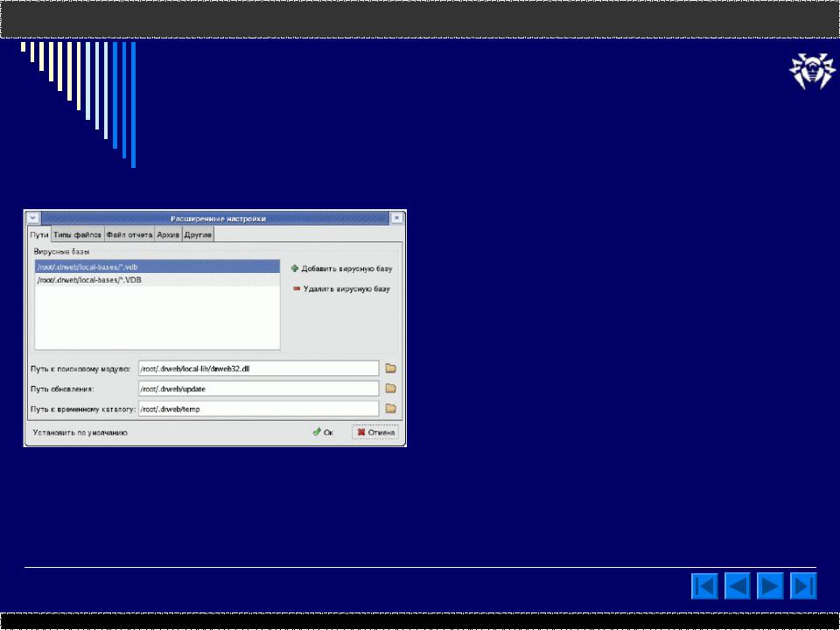This screenshot has width=840, height=630.
Task: Click into the search module path field
Action: pos(258,368)
